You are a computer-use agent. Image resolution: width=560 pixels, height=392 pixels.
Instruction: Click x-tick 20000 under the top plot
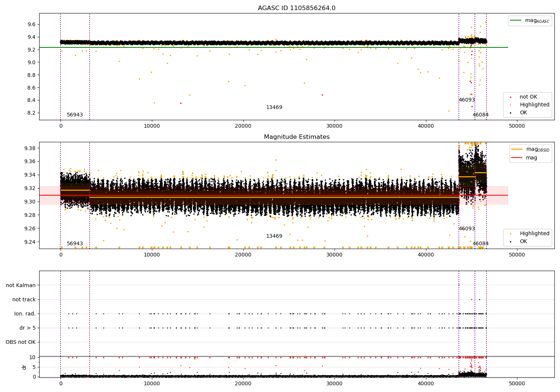coord(243,126)
